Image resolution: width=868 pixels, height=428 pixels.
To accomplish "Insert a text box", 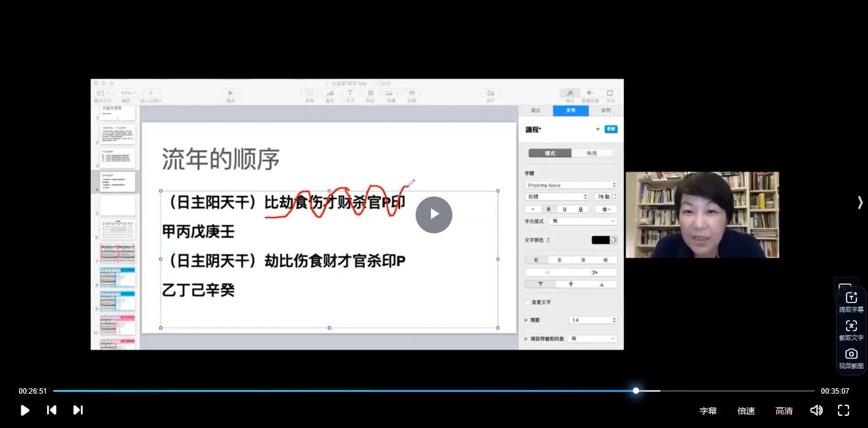I will pyautogui.click(x=350, y=92).
